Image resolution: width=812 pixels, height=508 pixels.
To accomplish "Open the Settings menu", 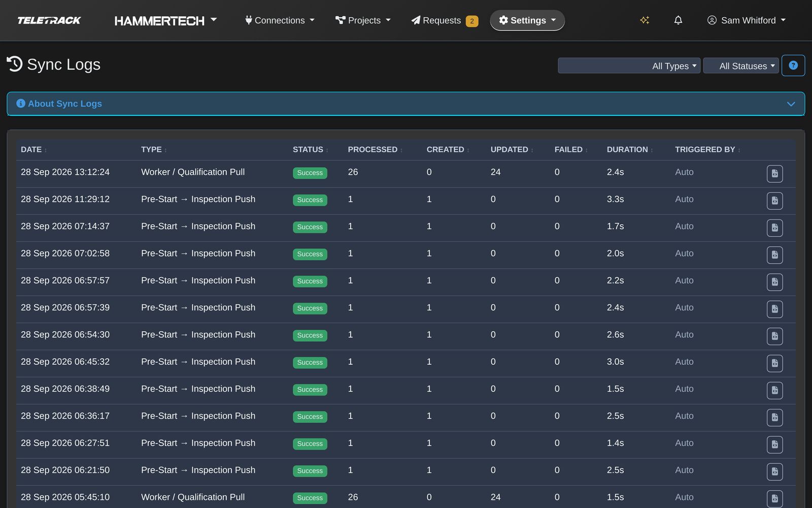I will point(527,20).
